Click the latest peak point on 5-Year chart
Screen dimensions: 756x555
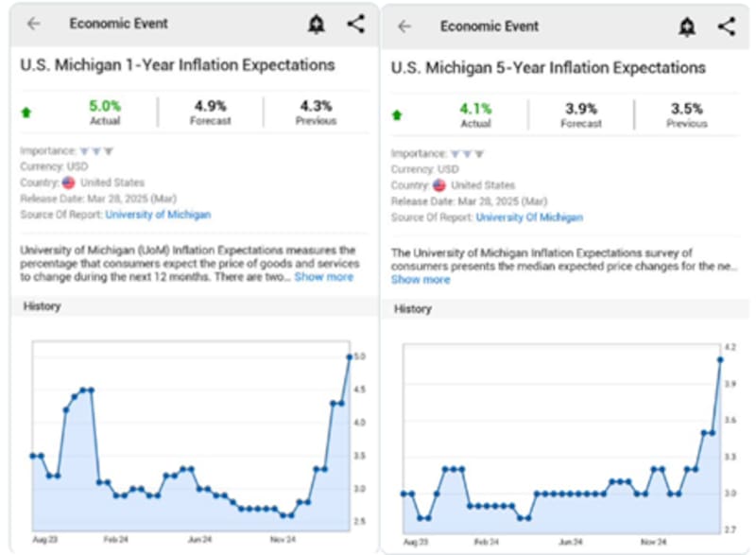tap(720, 359)
